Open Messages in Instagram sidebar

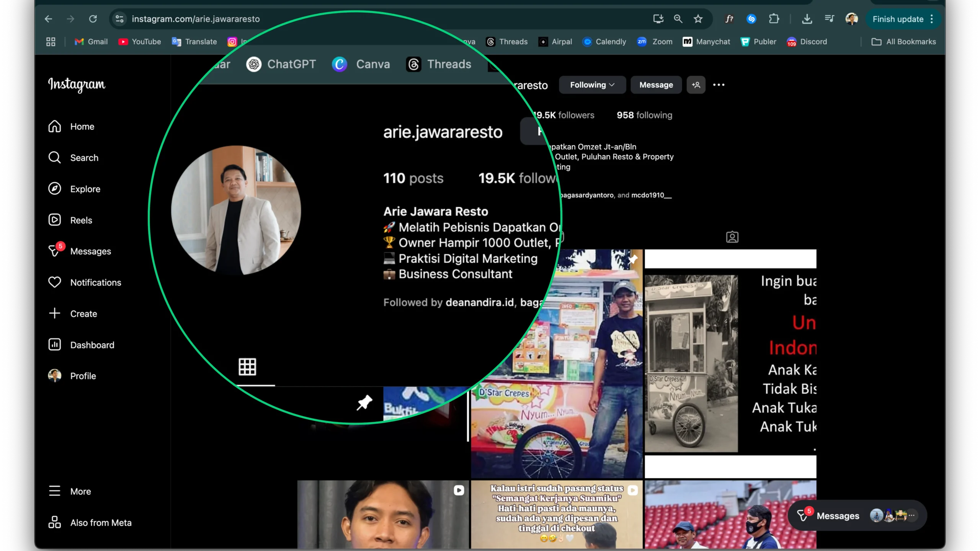pos(80,251)
